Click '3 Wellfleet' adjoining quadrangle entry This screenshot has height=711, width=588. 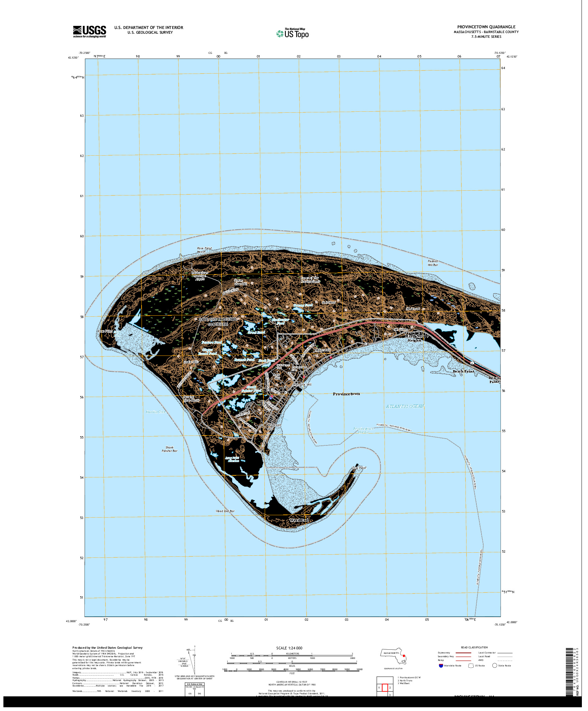404,683
